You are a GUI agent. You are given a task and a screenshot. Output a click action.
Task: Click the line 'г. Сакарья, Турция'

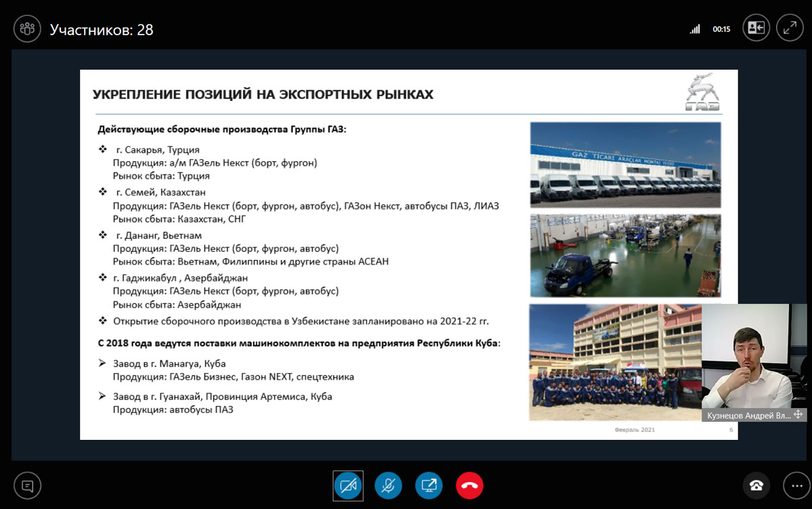[158, 150]
